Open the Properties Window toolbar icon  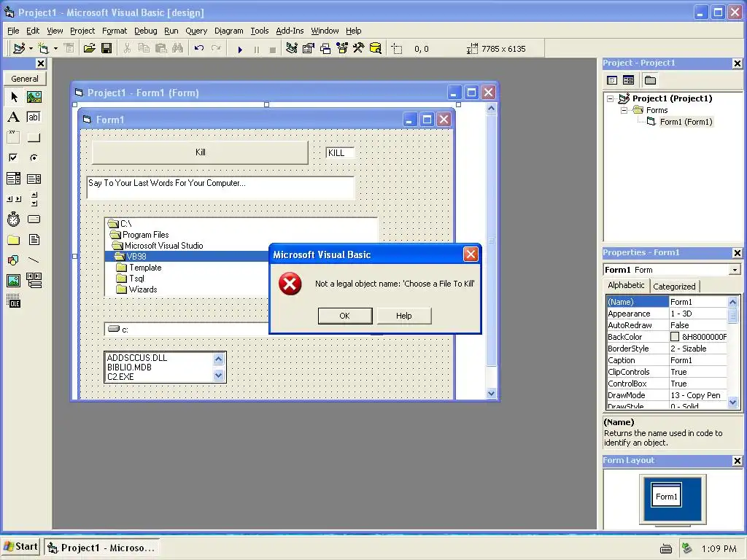[x=309, y=49]
